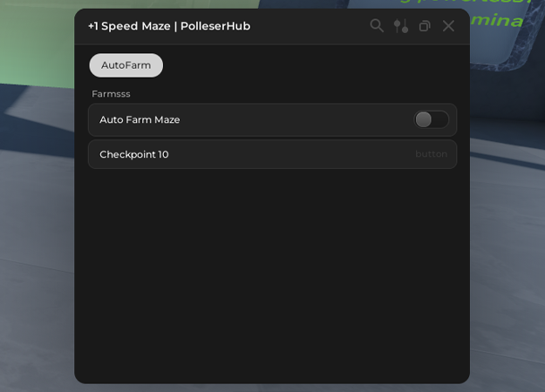Click the '+1 Speed Maze | PolleserHub' title
Viewport: 545px width, 392px height.
coord(169,26)
